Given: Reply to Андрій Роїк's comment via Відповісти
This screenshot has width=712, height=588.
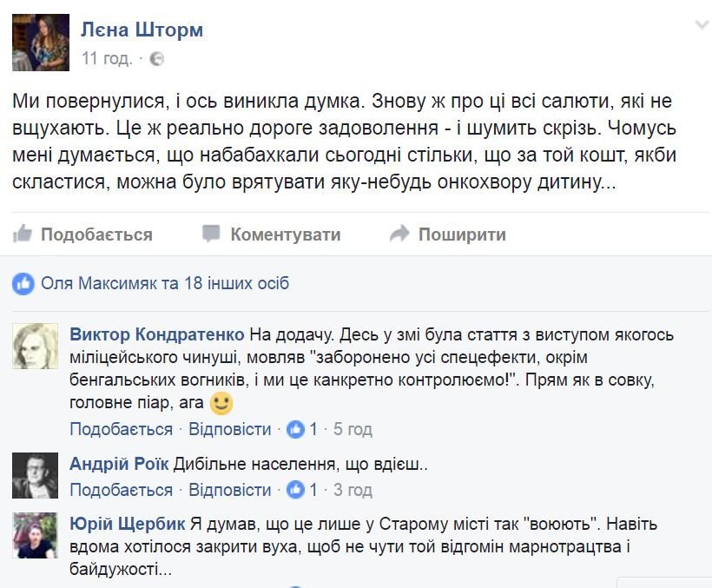Looking at the screenshot, I should pyautogui.click(x=230, y=490).
